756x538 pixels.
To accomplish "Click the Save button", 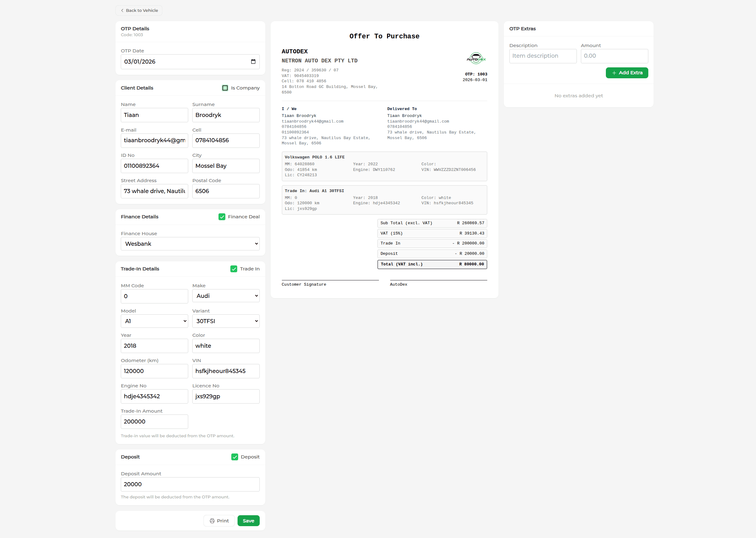I will [x=248, y=521].
